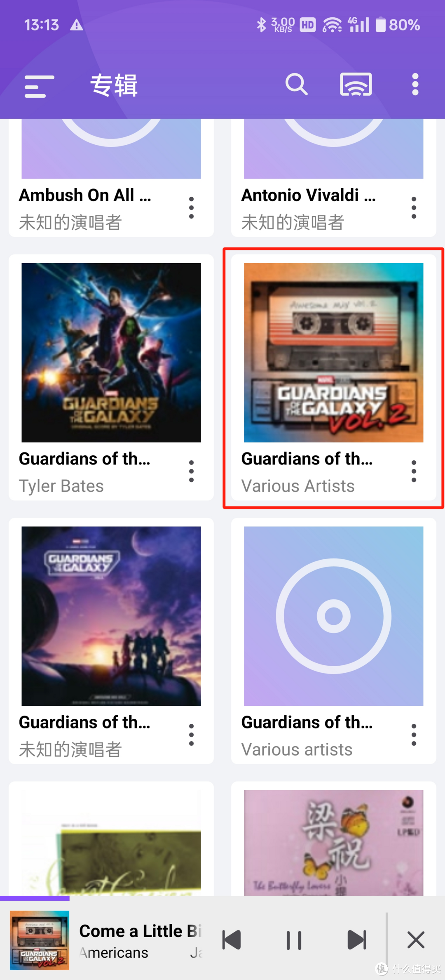Open the Butterfly Lovers album cover
Screen dimensions: 445x980
[334, 843]
